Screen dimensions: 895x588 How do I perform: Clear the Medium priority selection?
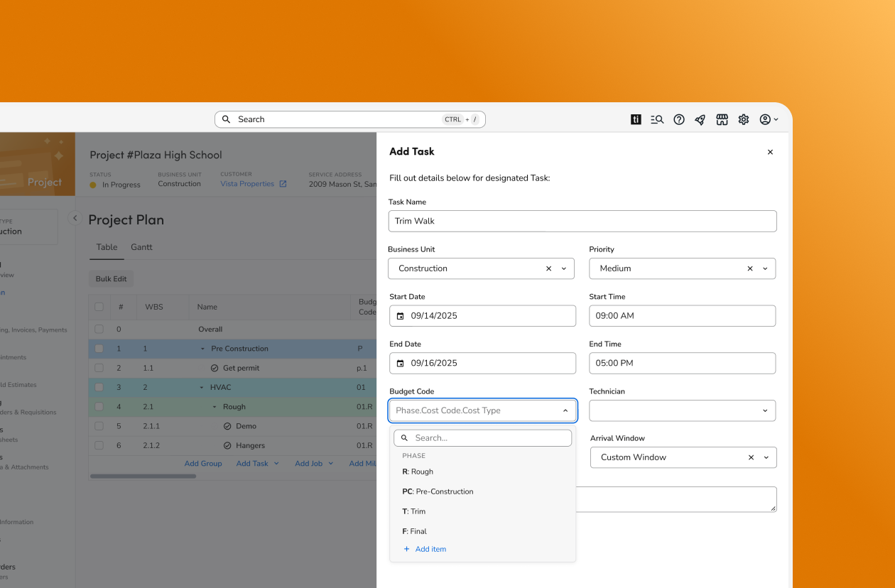750,268
